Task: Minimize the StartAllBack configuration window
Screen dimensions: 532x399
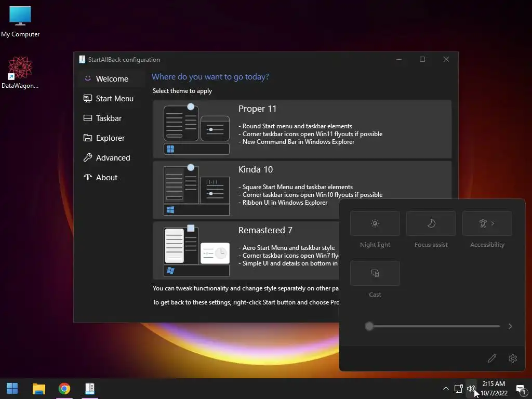Action: pos(399,59)
